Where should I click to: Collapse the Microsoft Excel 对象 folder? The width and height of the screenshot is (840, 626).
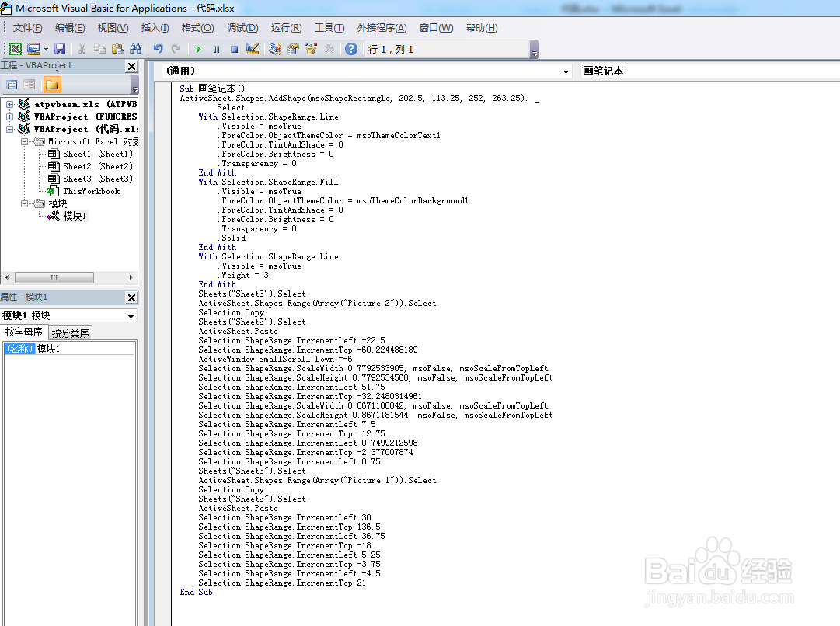(x=24, y=141)
